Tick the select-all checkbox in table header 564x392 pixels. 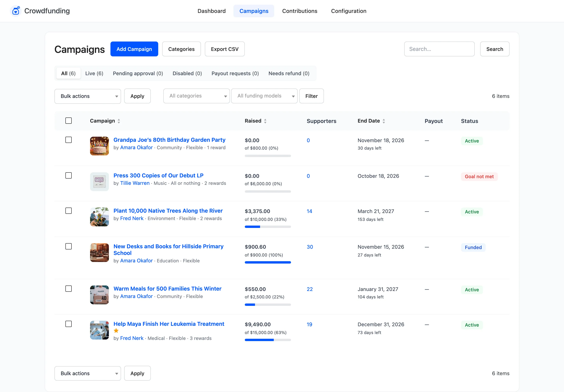[x=69, y=121]
